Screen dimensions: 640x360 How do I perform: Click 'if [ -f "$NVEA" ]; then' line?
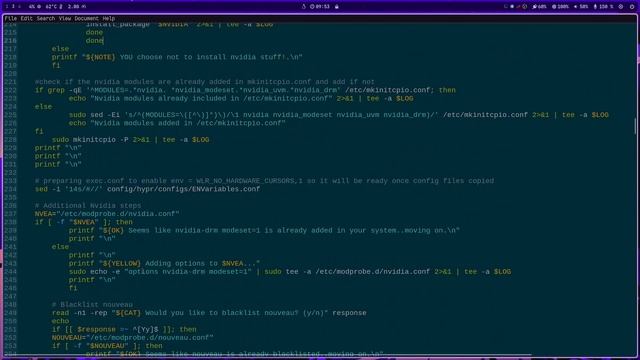point(83,222)
